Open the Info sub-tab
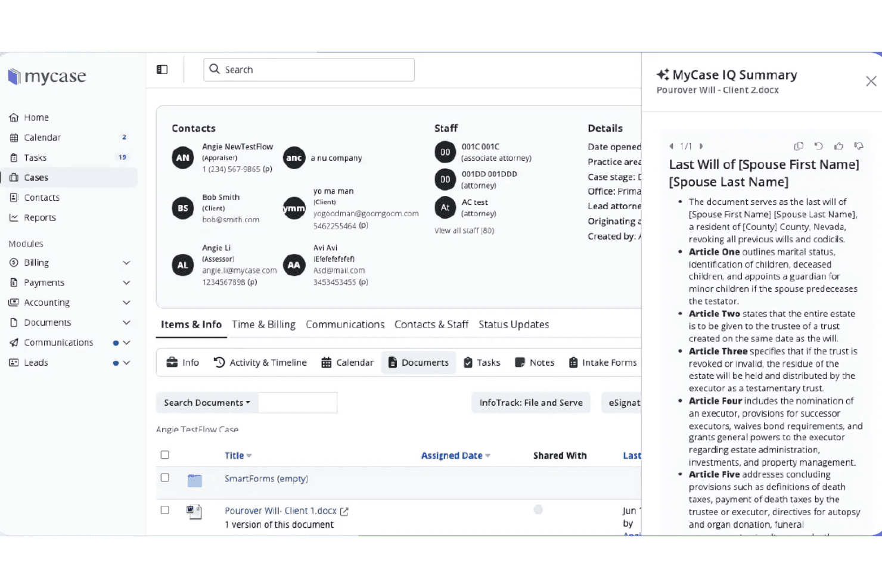The height and width of the screenshot is (588, 882). point(182,363)
